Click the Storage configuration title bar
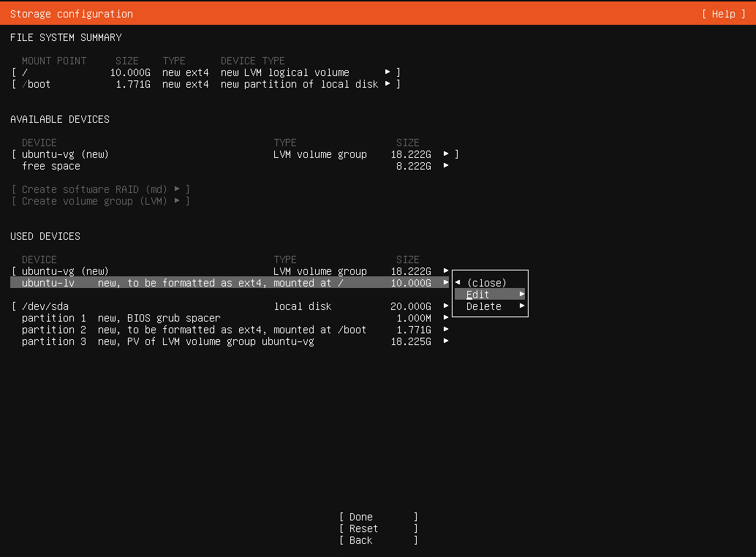 (x=70, y=13)
